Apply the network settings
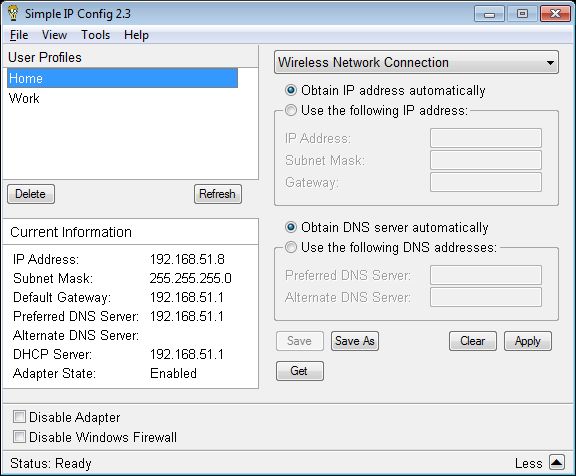Image resolution: width=576 pixels, height=476 pixels. pyautogui.click(x=528, y=341)
